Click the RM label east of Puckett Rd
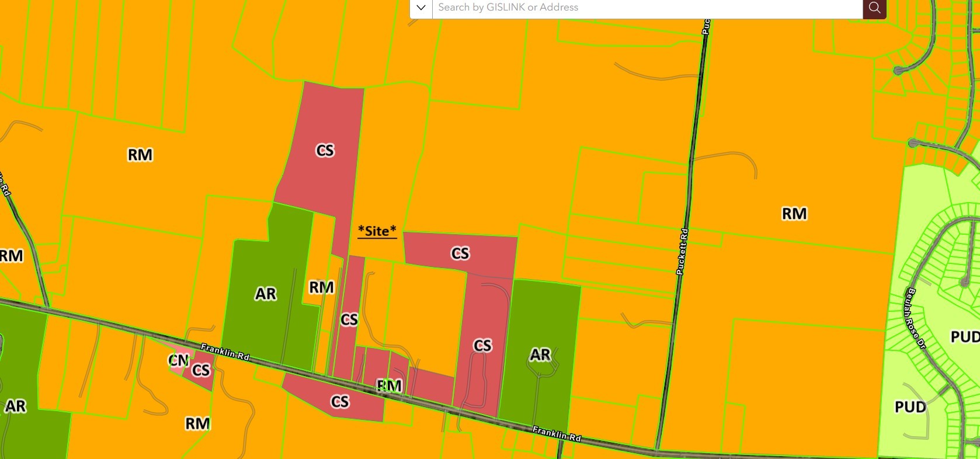The image size is (980, 459). tap(794, 214)
